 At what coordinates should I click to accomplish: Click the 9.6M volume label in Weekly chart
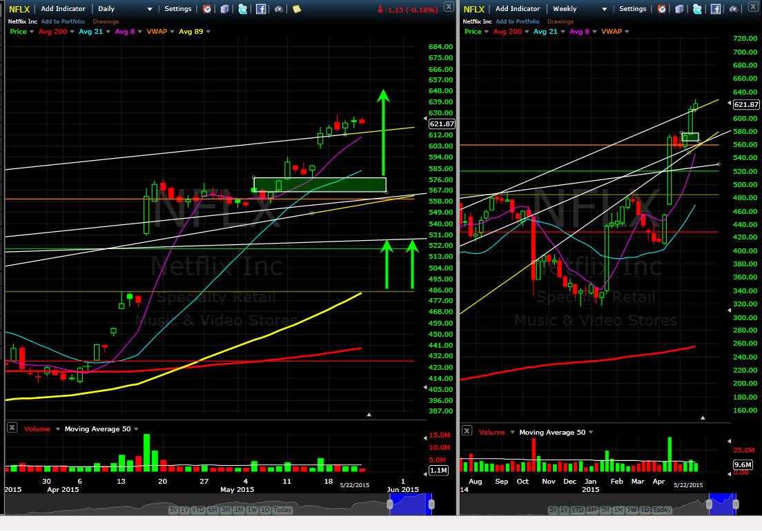[x=743, y=464]
